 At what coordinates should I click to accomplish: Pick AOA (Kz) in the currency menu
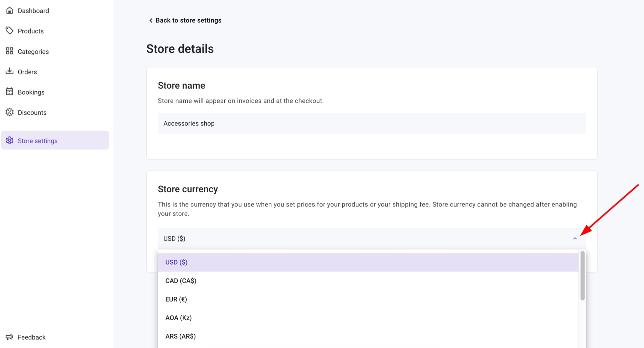pyautogui.click(x=178, y=318)
